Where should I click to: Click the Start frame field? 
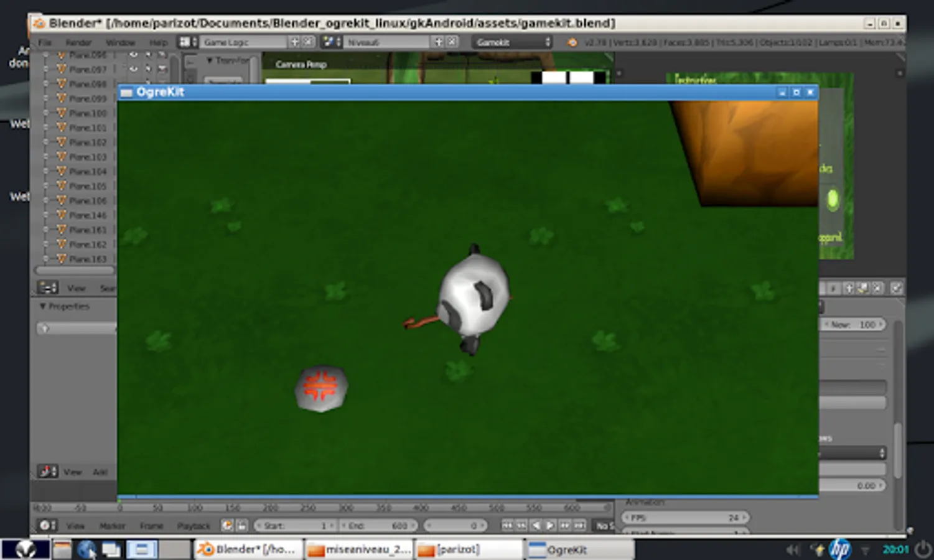[x=295, y=526]
